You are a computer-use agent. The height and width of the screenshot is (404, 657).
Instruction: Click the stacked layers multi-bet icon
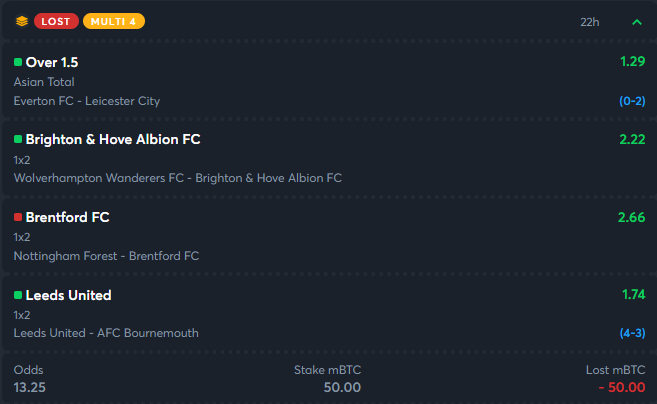coord(22,21)
